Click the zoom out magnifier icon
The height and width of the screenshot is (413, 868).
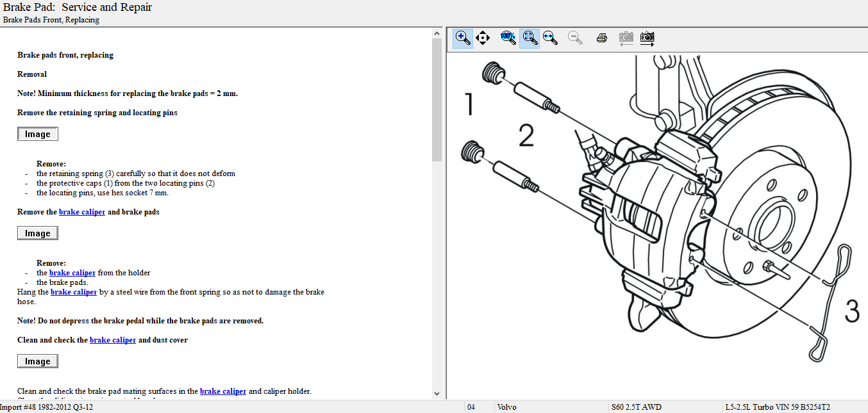pyautogui.click(x=575, y=38)
